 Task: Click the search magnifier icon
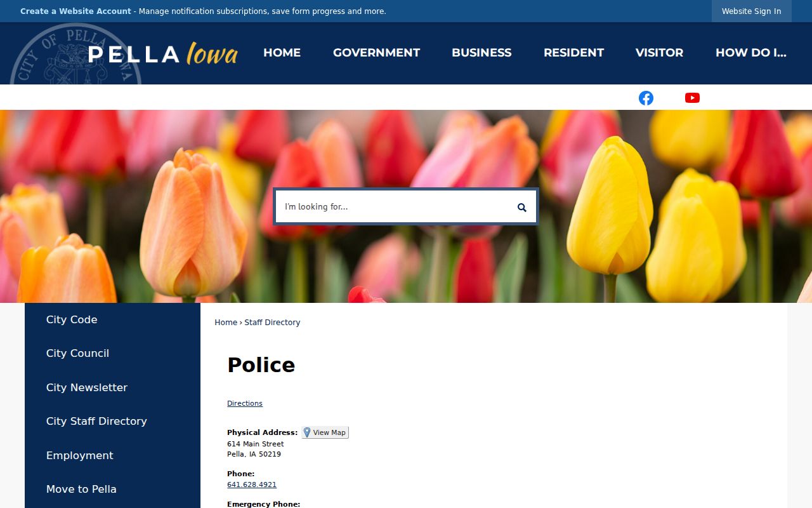[x=521, y=207]
